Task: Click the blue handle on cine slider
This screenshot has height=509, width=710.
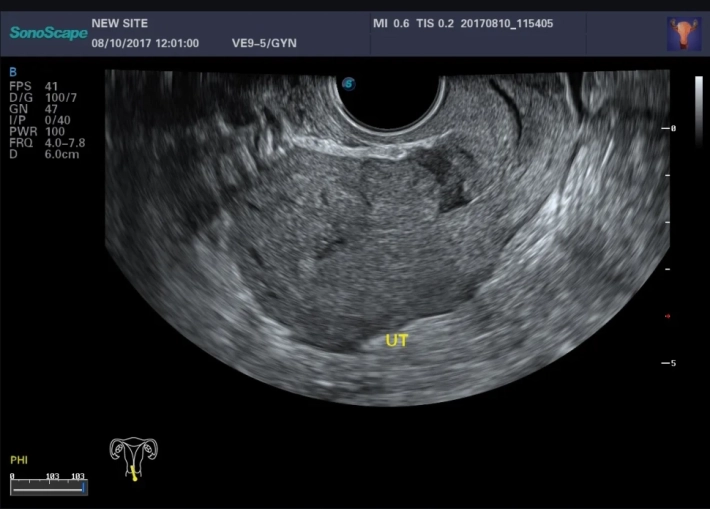Action: (x=84, y=488)
